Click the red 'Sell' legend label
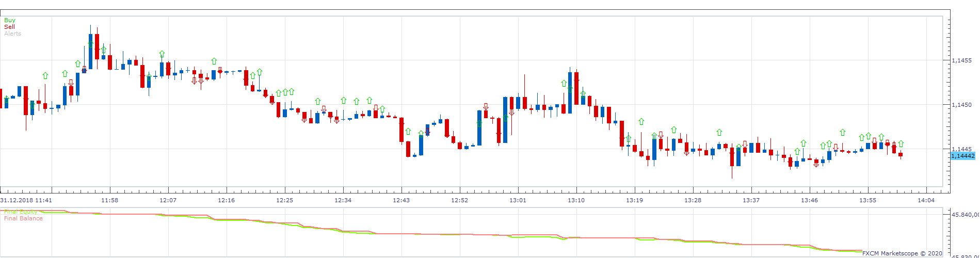Image resolution: width=980 pixels, height=258 pixels. click(x=9, y=27)
